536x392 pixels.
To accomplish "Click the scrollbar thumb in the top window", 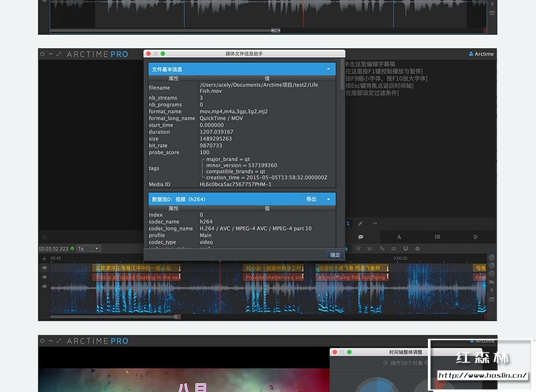I will pos(276,30).
